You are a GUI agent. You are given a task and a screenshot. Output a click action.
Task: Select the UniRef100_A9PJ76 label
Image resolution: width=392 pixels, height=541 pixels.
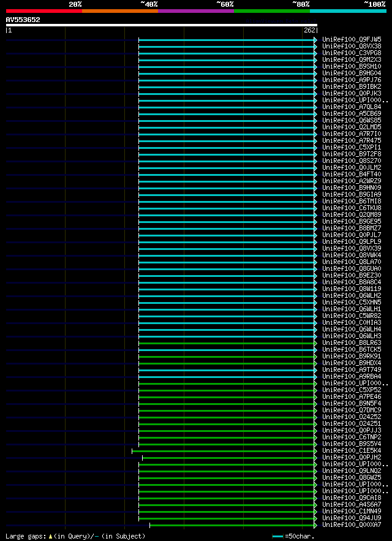pyautogui.click(x=352, y=80)
